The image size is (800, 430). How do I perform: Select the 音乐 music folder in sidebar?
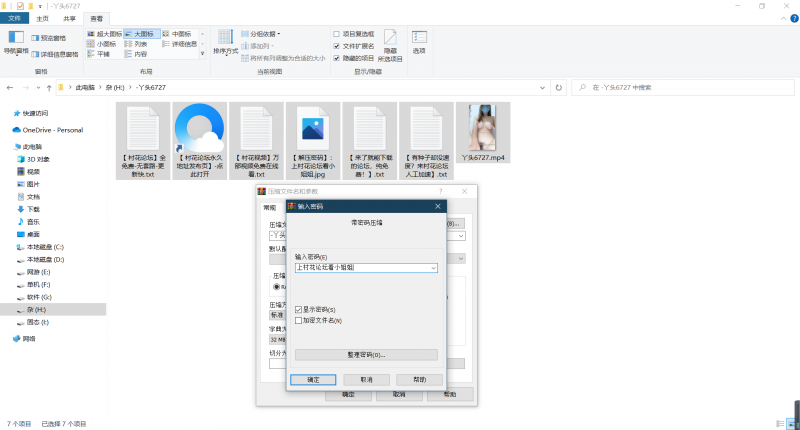[32, 221]
